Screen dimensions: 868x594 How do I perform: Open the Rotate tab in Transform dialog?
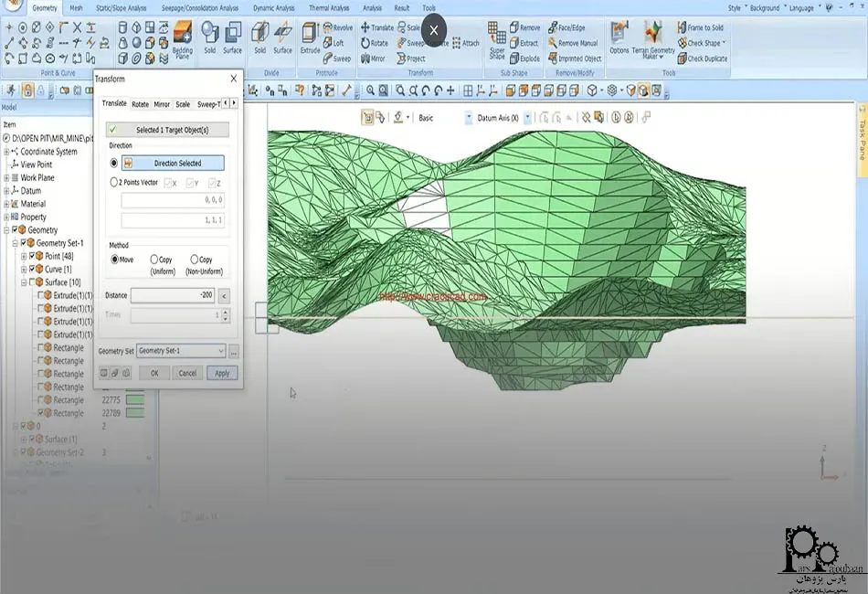tap(140, 104)
